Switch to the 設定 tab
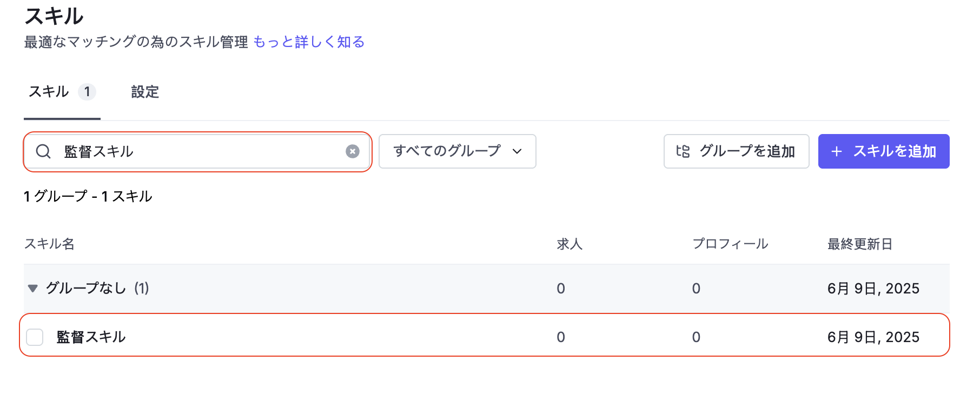 145,92
